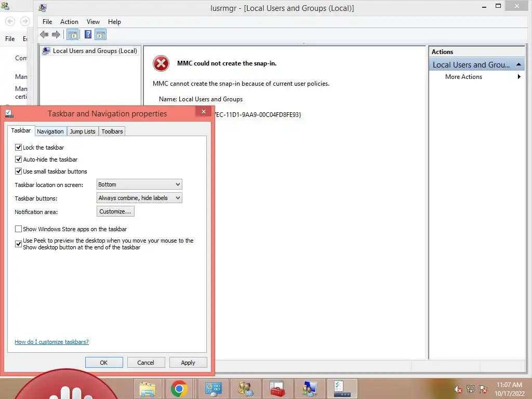Click the Taskbar properties dialog title icon
The height and width of the screenshot is (399, 532).
pyautogui.click(x=9, y=113)
